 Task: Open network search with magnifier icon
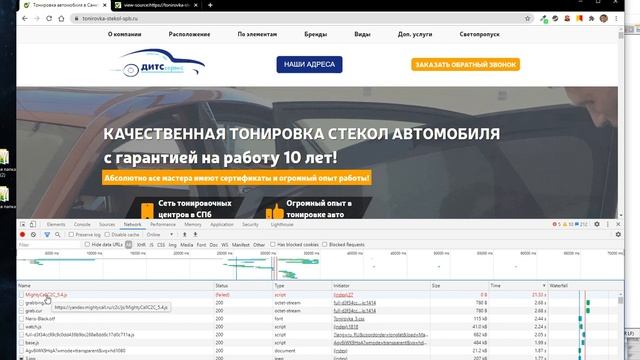(x=58, y=235)
